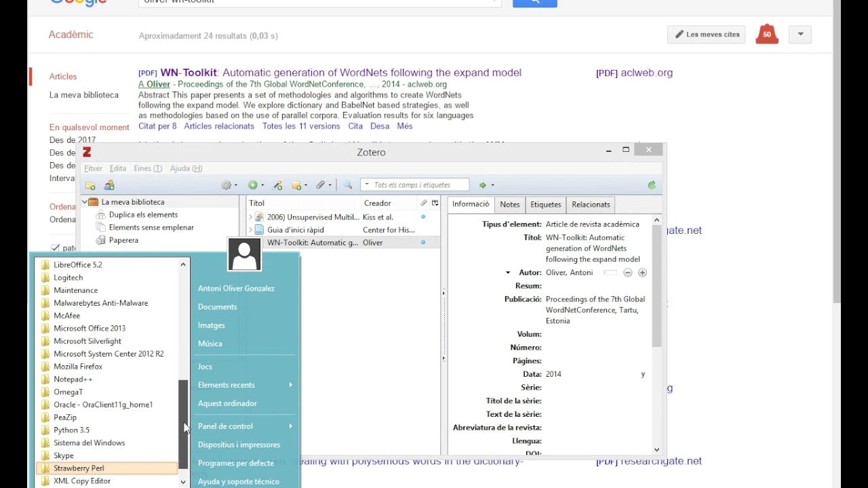Switch to the Etiquetes tab
Image resolution: width=868 pixels, height=488 pixels.
tap(546, 205)
